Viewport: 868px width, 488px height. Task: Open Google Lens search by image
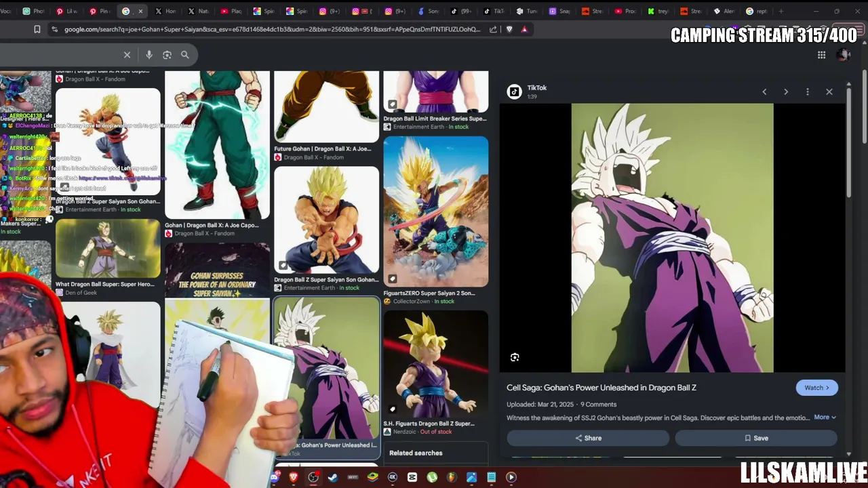tap(167, 55)
